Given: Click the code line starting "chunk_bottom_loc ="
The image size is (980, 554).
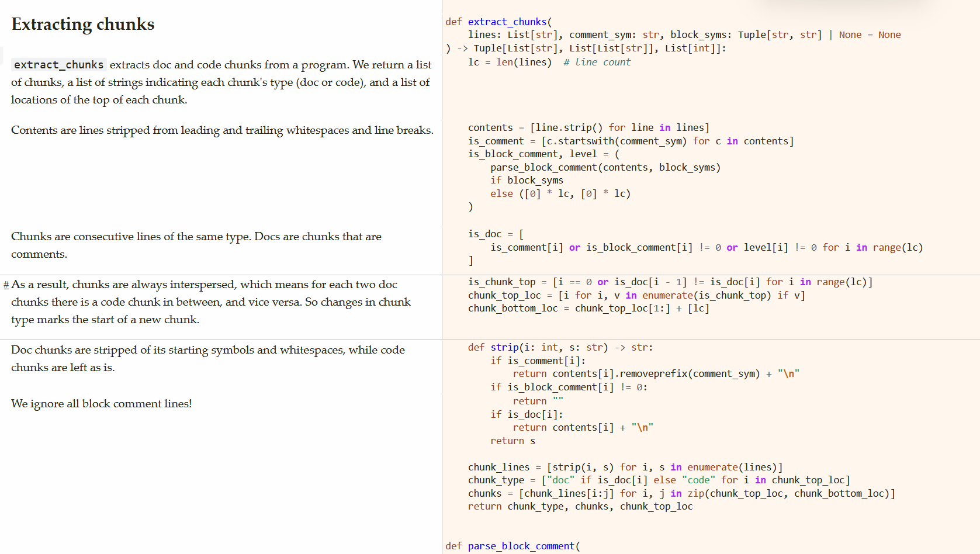Looking at the screenshot, I should (588, 309).
